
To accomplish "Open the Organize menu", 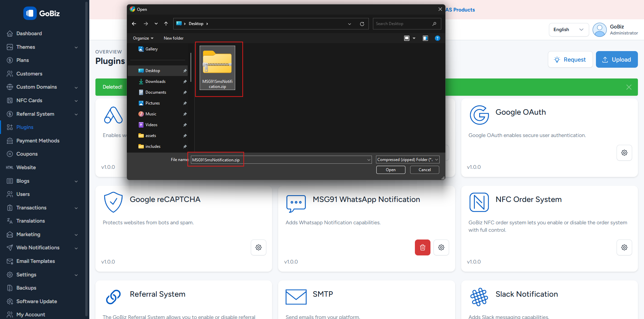I will 143,38.
